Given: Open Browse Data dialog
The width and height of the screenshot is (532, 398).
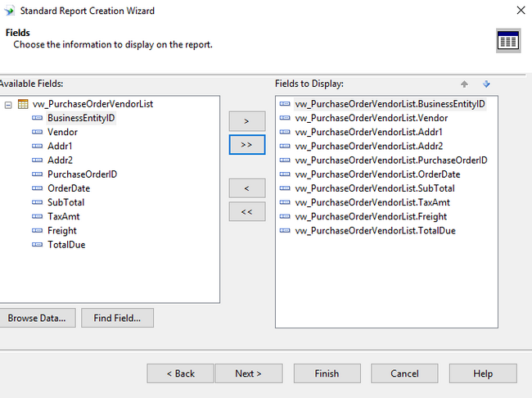Looking at the screenshot, I should (37, 319).
